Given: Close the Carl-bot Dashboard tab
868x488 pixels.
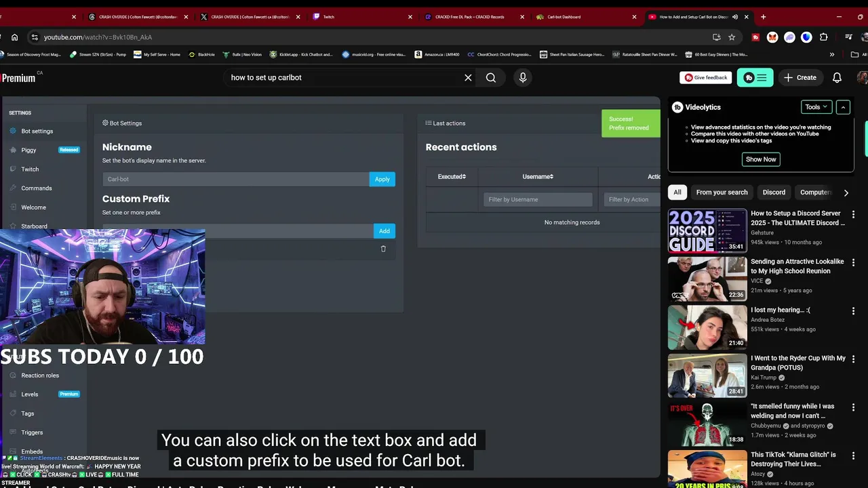Looking at the screenshot, I should coord(634,17).
